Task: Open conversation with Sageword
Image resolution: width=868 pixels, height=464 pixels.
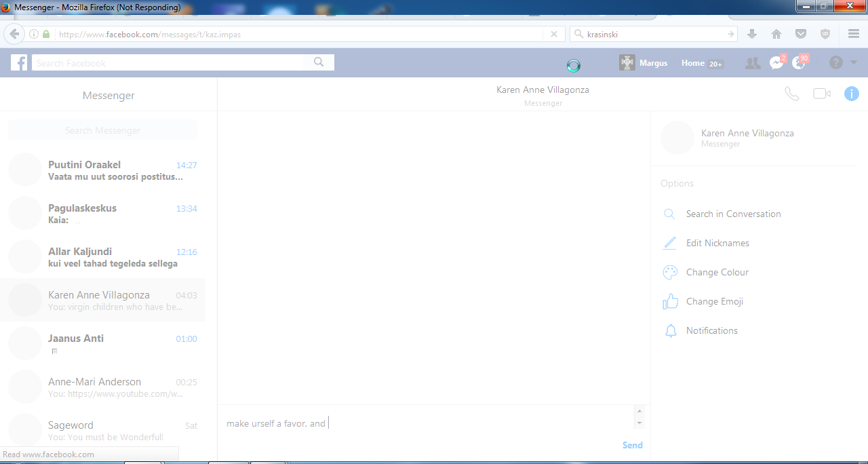Action: pos(102,431)
